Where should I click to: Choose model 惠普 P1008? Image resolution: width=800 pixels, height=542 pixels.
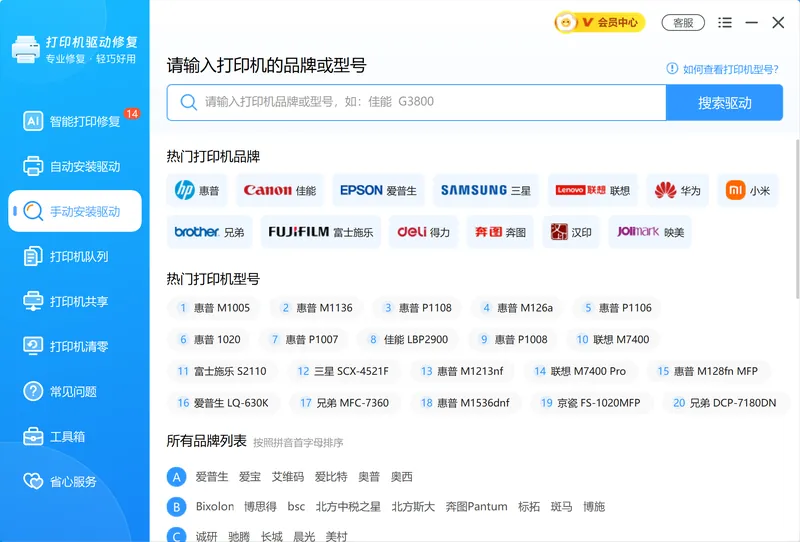click(513, 339)
